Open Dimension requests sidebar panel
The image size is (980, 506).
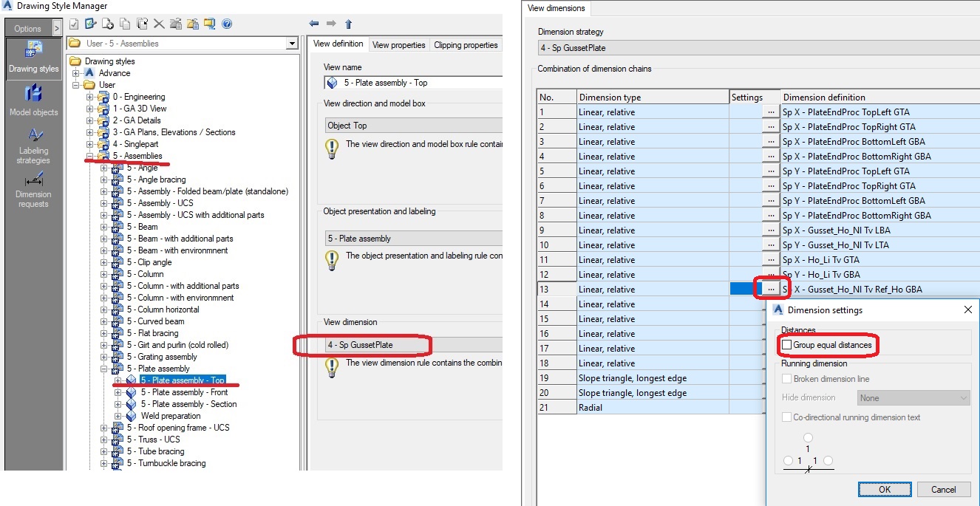click(x=33, y=190)
